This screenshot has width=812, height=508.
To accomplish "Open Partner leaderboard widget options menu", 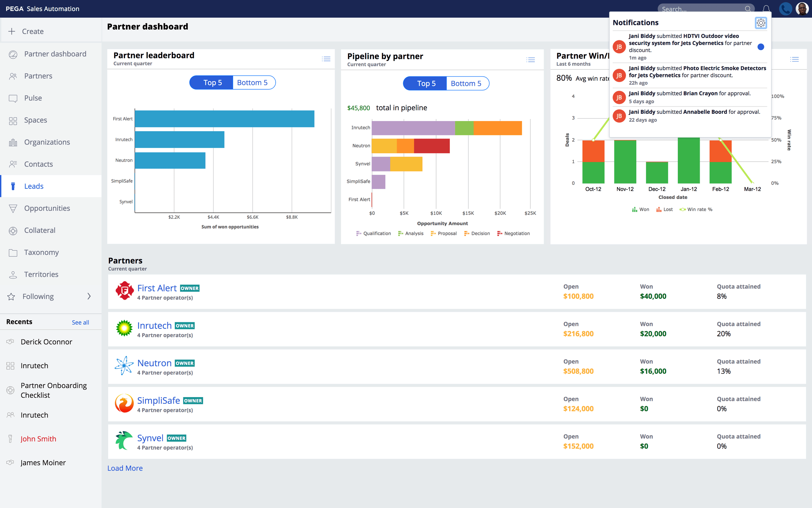I will [326, 59].
